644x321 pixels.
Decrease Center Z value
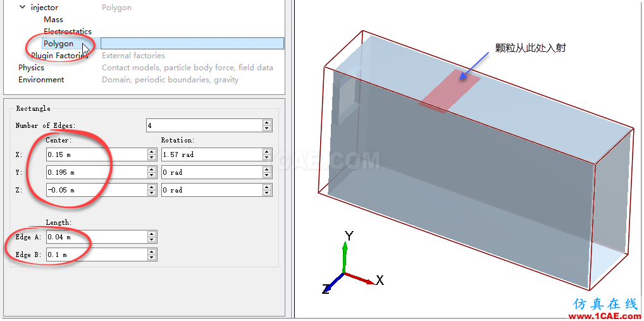152,193
